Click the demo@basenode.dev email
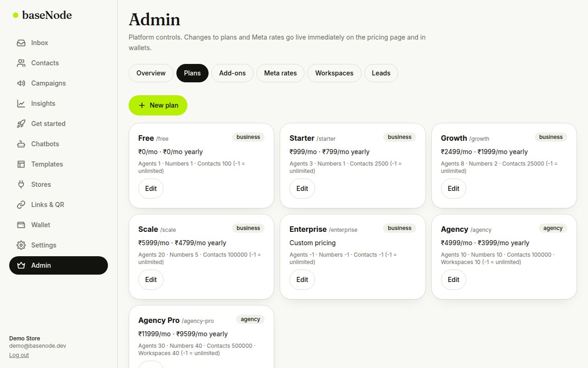 pyautogui.click(x=38, y=346)
